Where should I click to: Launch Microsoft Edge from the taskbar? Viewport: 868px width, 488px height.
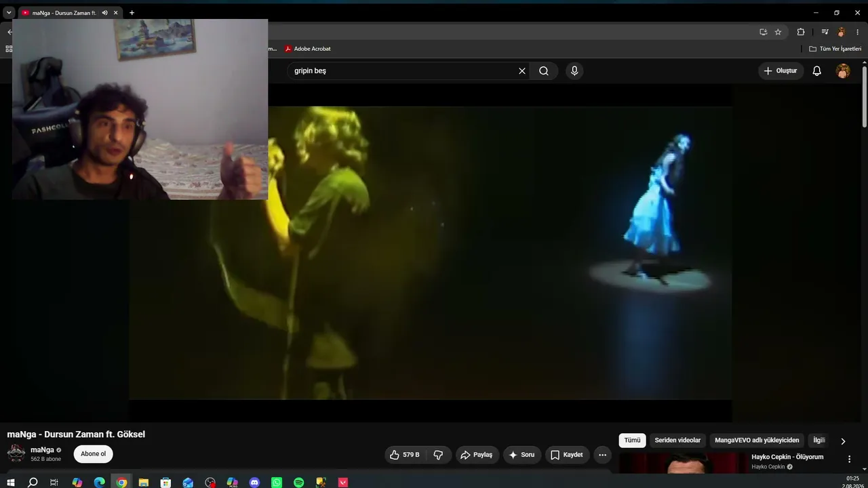(100, 483)
